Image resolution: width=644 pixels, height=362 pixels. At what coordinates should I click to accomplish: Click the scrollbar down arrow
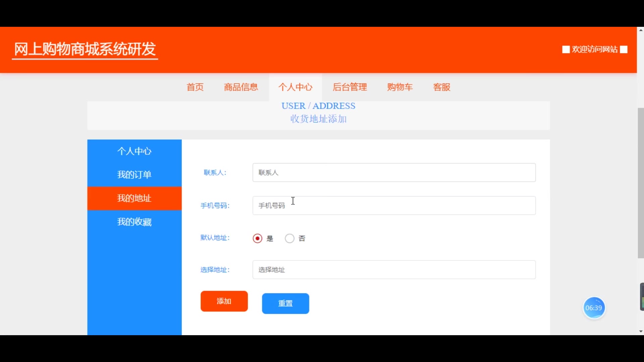641,331
